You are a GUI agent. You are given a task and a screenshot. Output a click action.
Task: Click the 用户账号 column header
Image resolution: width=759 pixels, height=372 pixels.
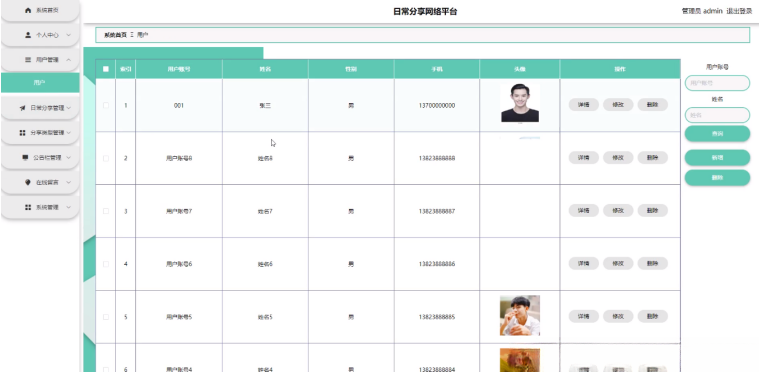click(x=179, y=69)
